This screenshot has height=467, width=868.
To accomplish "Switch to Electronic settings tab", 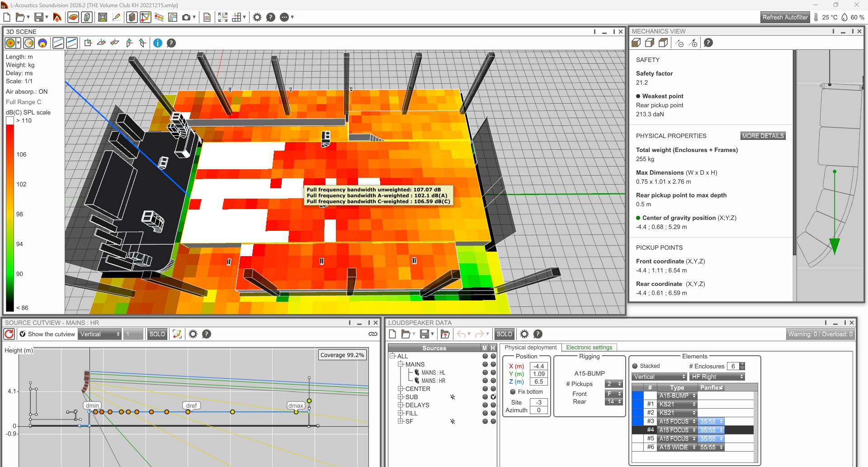I will [589, 348].
